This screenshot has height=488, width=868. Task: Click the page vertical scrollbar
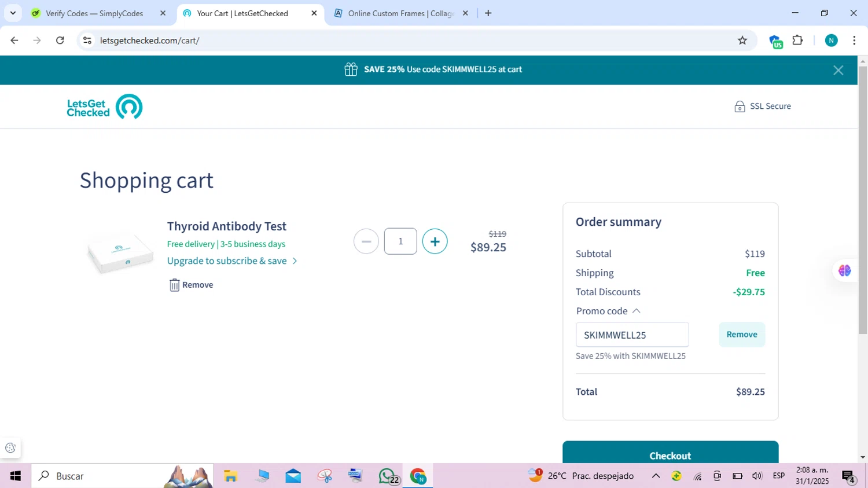coord(862,200)
